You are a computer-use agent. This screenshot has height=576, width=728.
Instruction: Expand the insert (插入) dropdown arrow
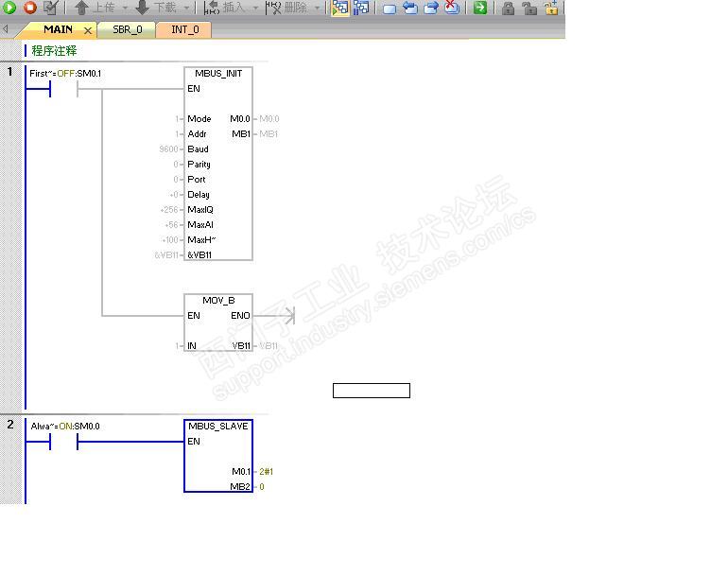(255, 8)
